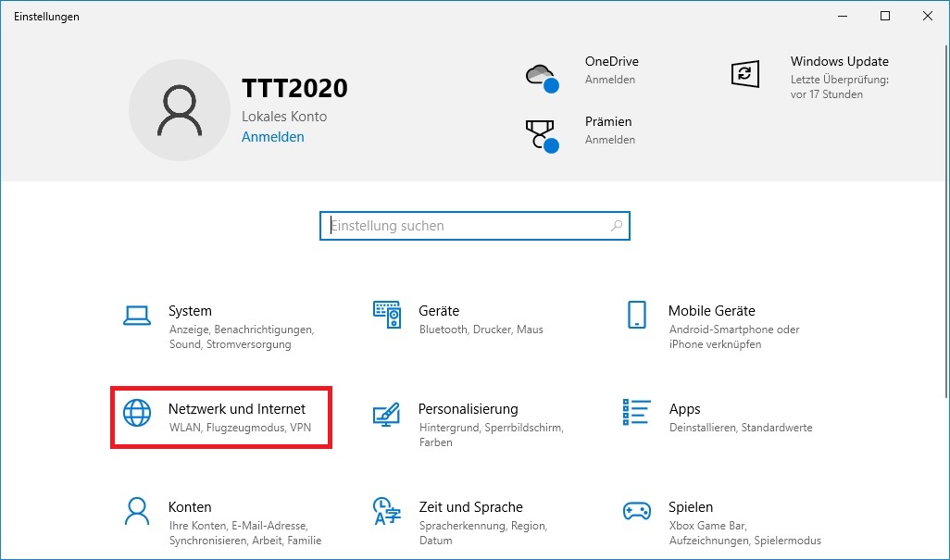Click the Konten person icon
The image size is (950, 560).
(137, 512)
